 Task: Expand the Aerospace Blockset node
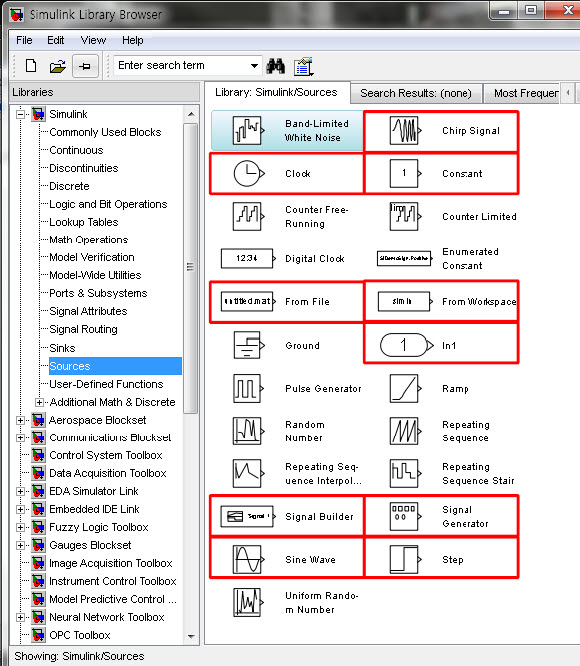(x=20, y=420)
